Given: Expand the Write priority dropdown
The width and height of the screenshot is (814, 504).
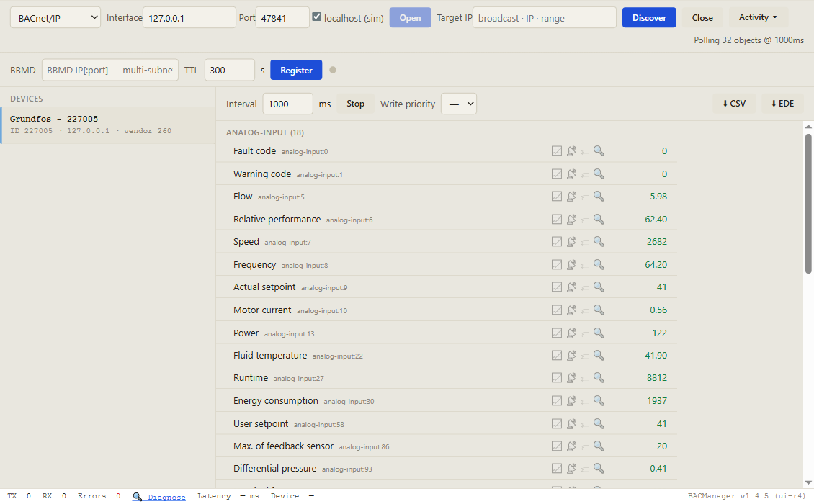Looking at the screenshot, I should pos(459,104).
